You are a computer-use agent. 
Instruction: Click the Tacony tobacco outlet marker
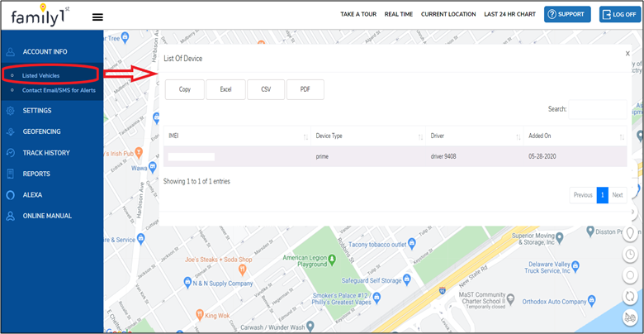[x=413, y=243]
